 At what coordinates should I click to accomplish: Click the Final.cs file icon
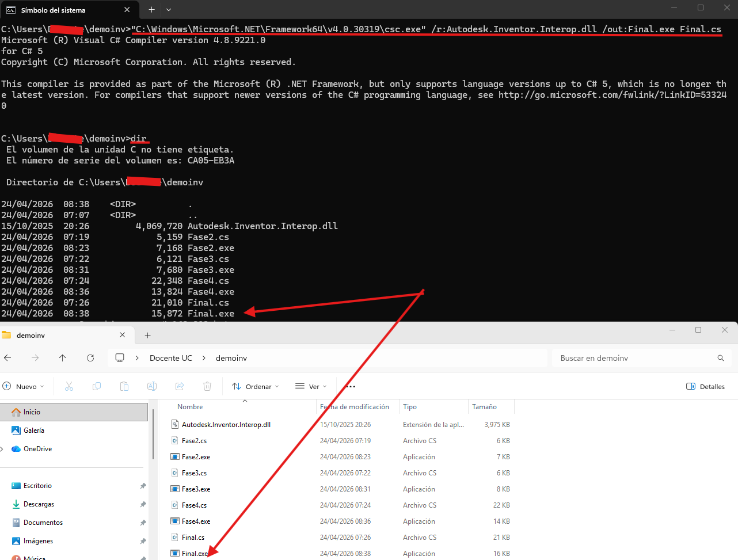pos(174,538)
